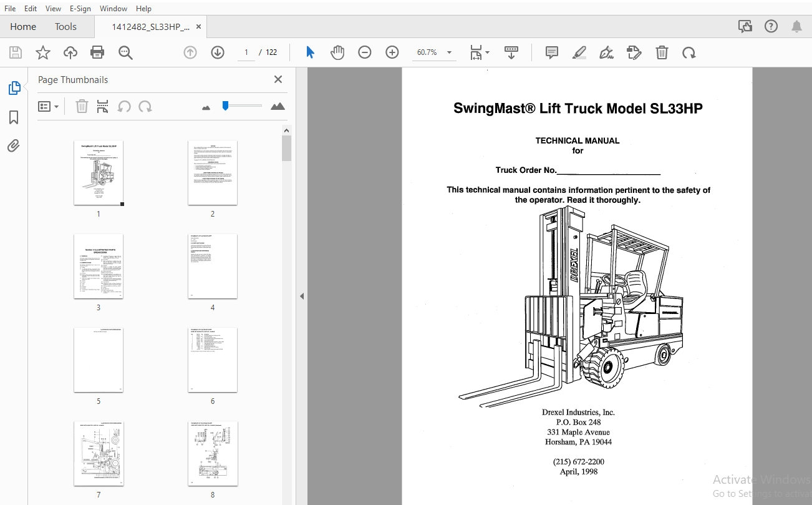Click thumbnail panel scroll up arrow

[x=286, y=130]
